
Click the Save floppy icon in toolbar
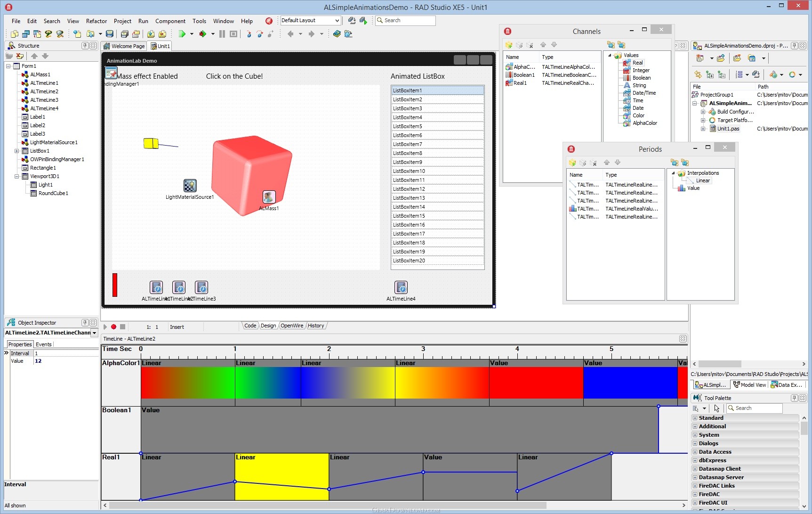click(110, 34)
